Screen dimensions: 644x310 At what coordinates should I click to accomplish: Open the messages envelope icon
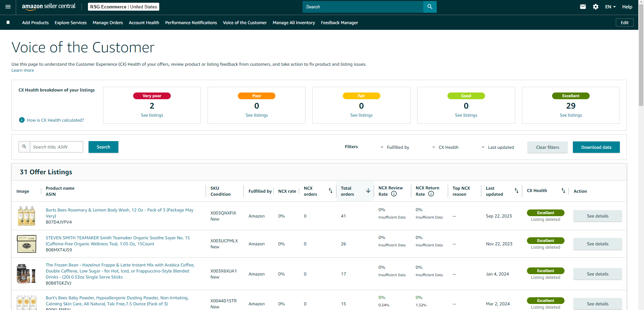[x=583, y=7]
